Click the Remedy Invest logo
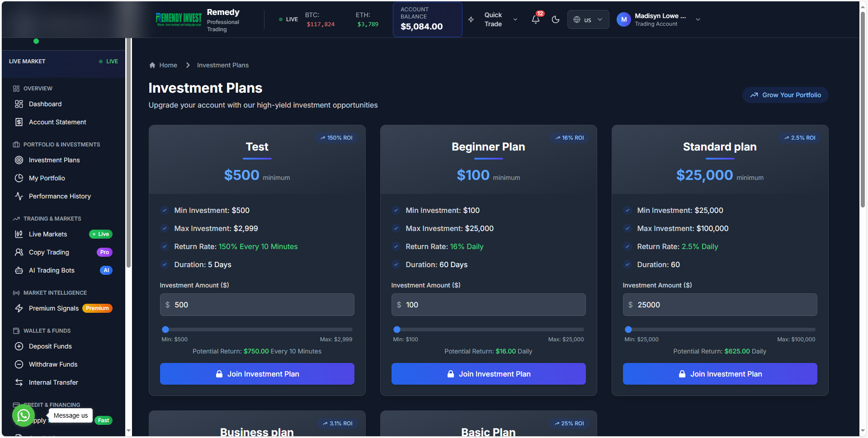Viewport: 868px width, 438px height. coord(179,19)
